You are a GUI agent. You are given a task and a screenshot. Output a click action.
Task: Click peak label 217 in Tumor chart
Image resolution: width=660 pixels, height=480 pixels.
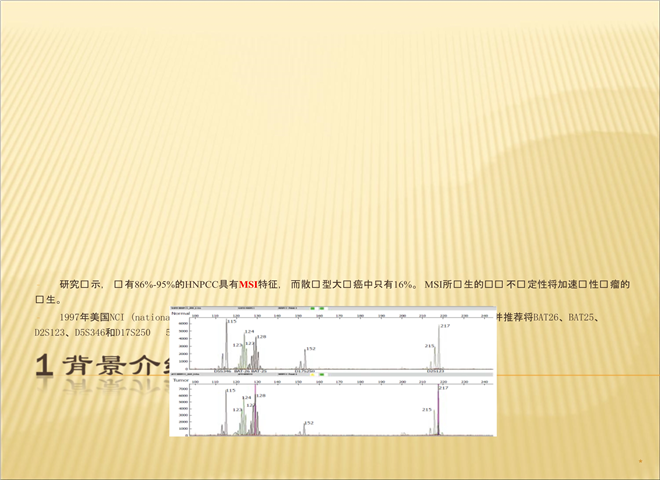(443, 387)
